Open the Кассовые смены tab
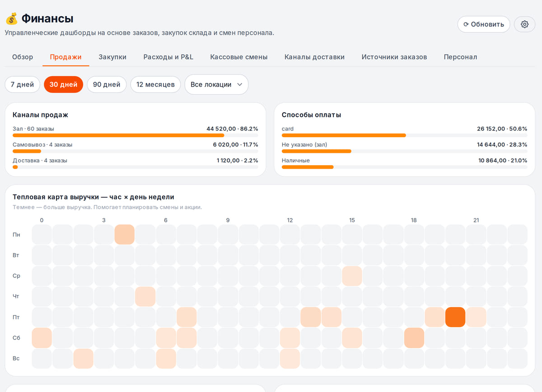The width and height of the screenshot is (542, 392). tap(239, 57)
